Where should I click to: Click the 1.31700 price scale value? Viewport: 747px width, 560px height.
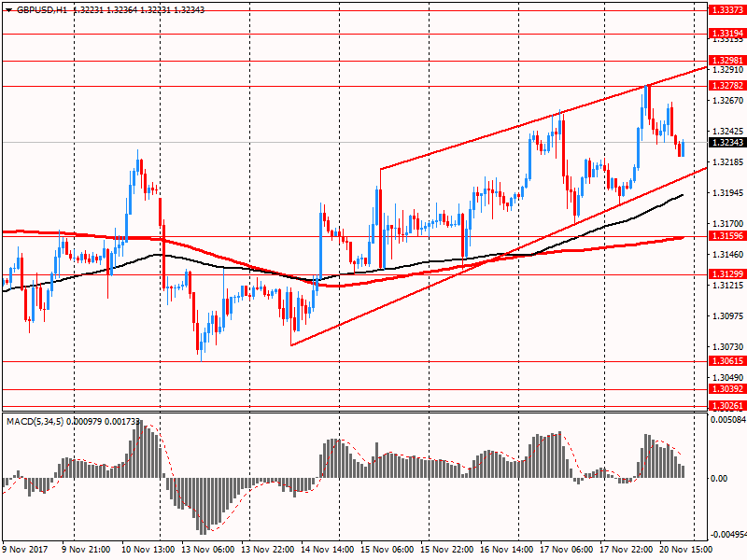[x=728, y=223]
